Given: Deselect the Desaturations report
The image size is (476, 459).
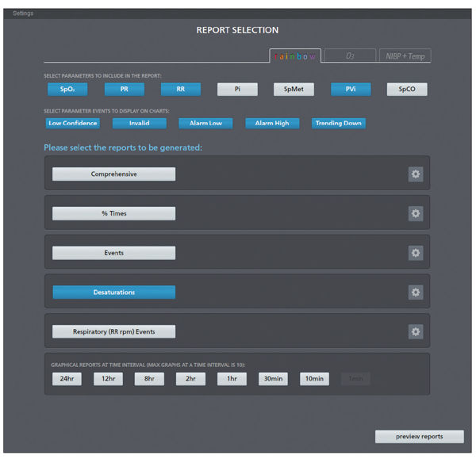Looking at the screenshot, I should coord(113,293).
